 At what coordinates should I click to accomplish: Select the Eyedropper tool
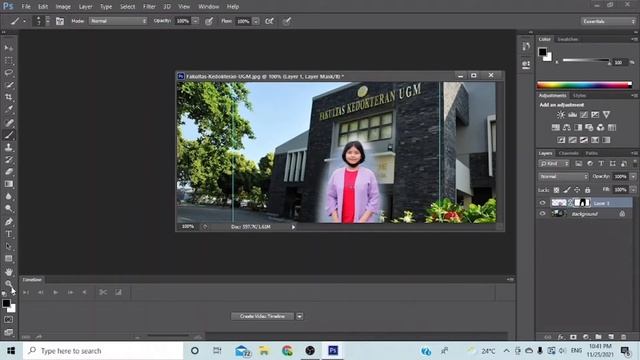(x=9, y=109)
